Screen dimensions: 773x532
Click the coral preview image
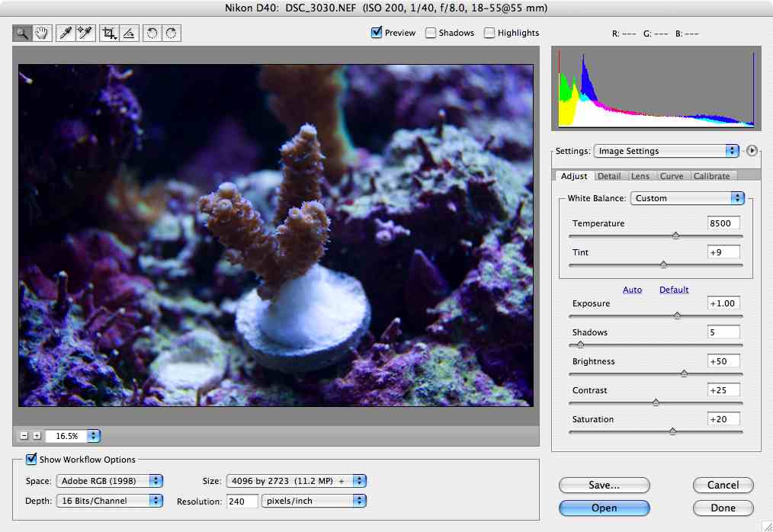pyautogui.click(x=276, y=236)
